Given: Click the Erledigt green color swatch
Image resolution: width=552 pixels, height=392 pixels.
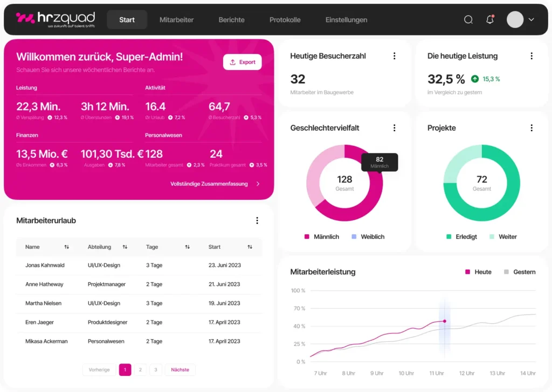Looking at the screenshot, I should pyautogui.click(x=448, y=237).
